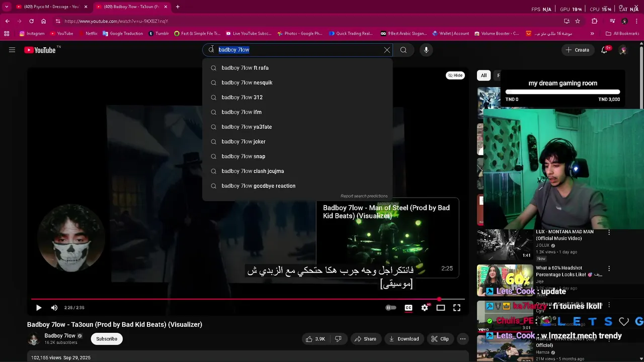
Task: Choose suggestion "badboy 7low joker"
Action: pyautogui.click(x=297, y=141)
